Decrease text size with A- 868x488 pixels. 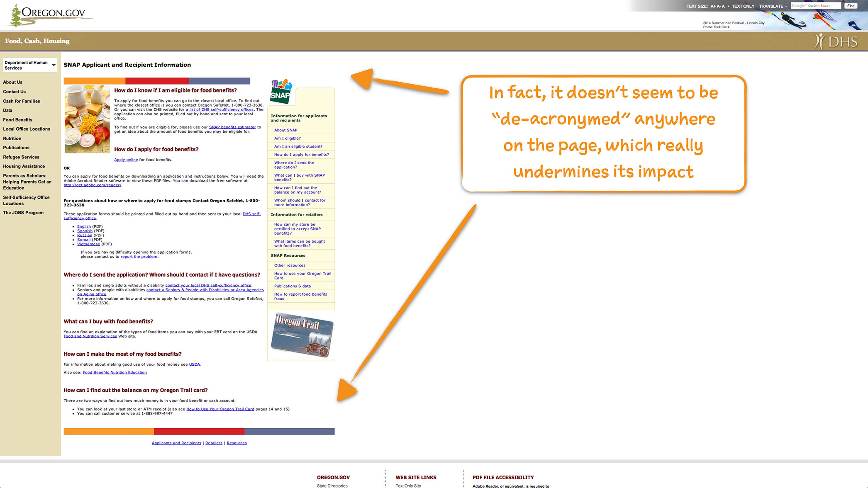718,6
